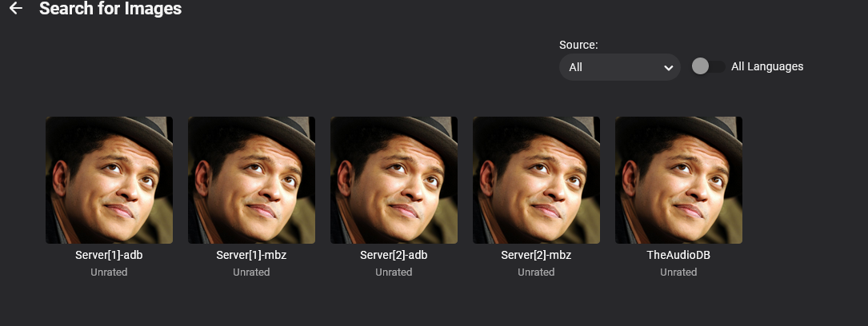Click the TheAudioDB caption text
868x326 pixels.
tap(678, 256)
